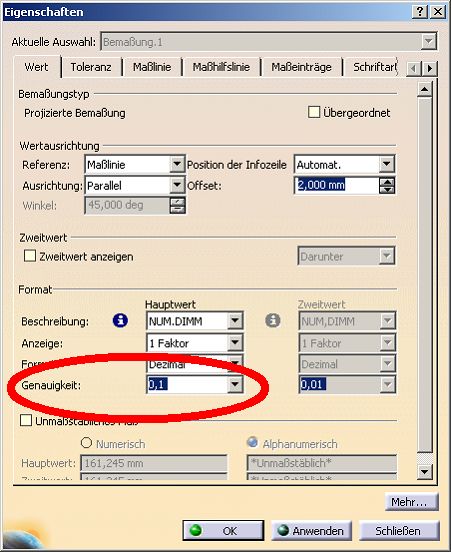Click the vertical scrollbar track

(x=425, y=275)
